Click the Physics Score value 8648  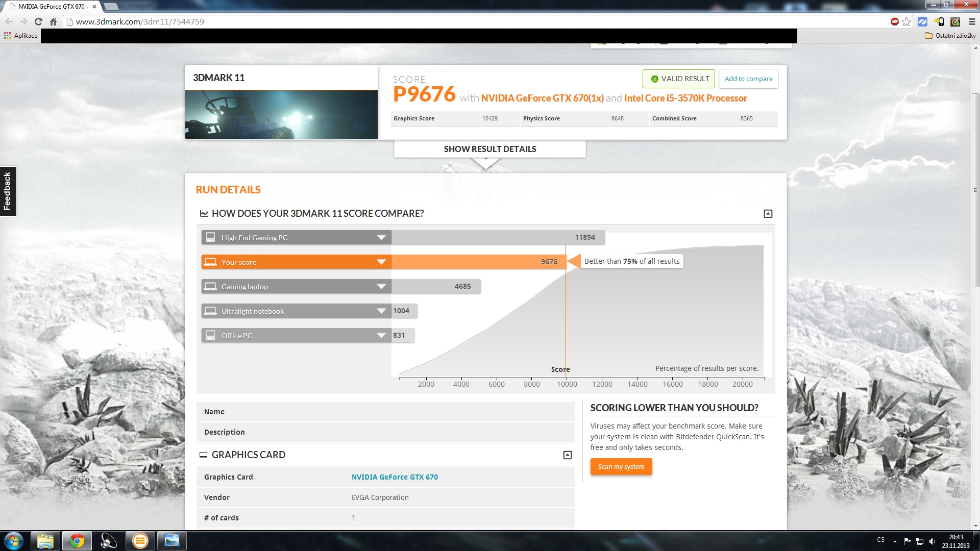(x=617, y=118)
